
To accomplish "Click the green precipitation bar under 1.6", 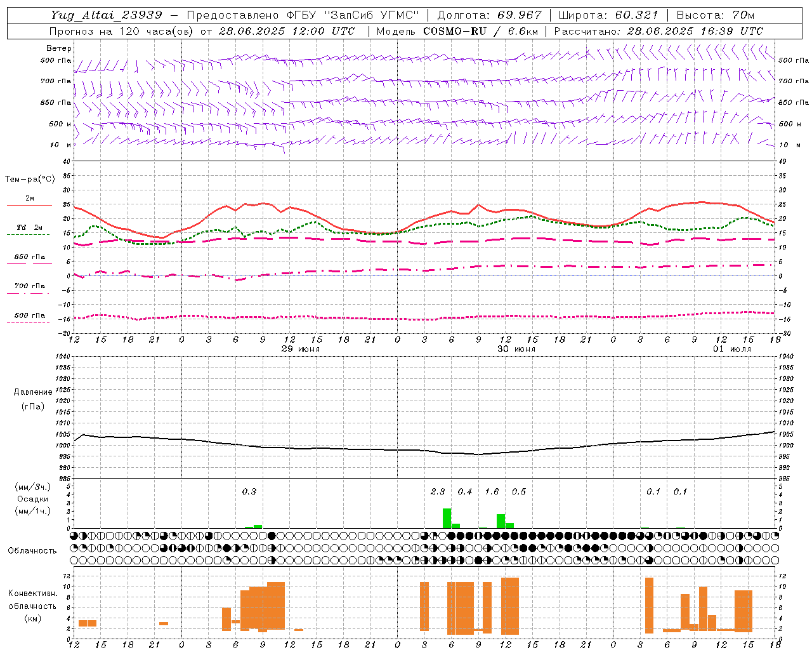I will tap(501, 521).
